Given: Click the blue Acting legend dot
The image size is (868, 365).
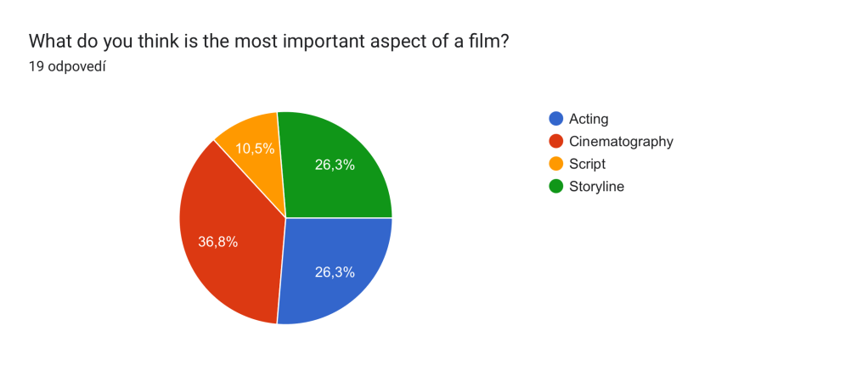Looking at the screenshot, I should 555,119.
